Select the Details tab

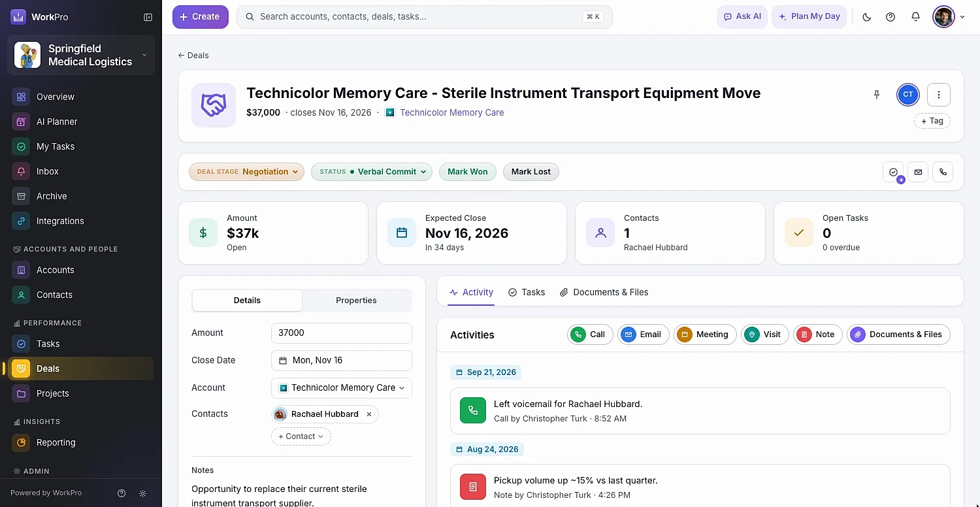[247, 301]
